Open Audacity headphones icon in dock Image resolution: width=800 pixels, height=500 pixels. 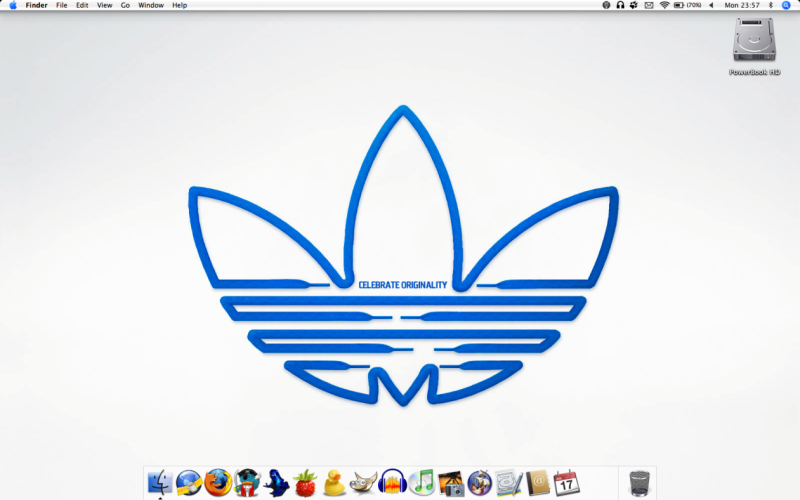click(392, 483)
